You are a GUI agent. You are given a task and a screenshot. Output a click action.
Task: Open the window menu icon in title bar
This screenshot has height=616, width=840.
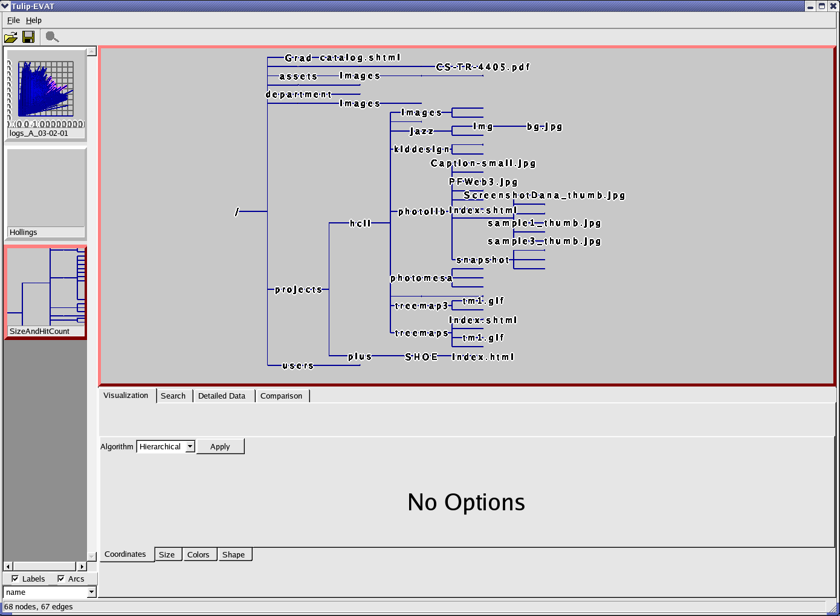click(5, 6)
